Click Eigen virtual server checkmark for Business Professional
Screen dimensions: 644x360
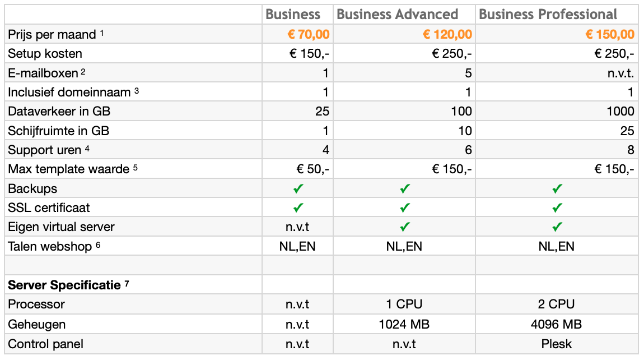pos(557,227)
